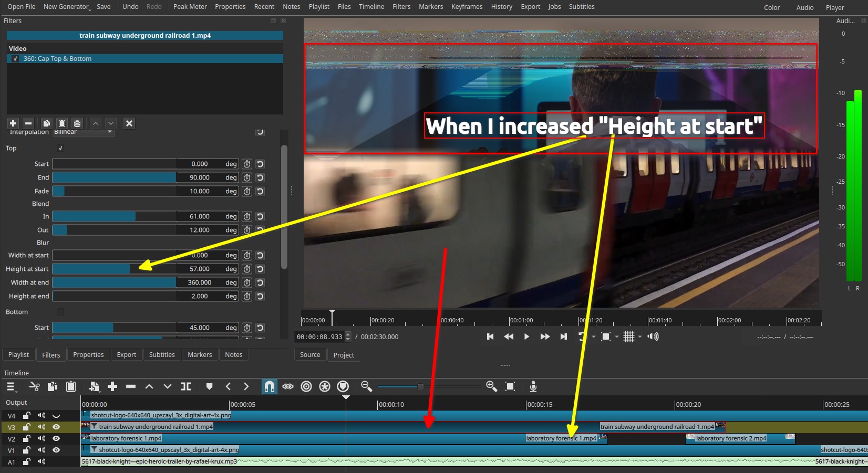Enable the Bottom checkbox
The width and height of the screenshot is (868, 473).
point(60,312)
